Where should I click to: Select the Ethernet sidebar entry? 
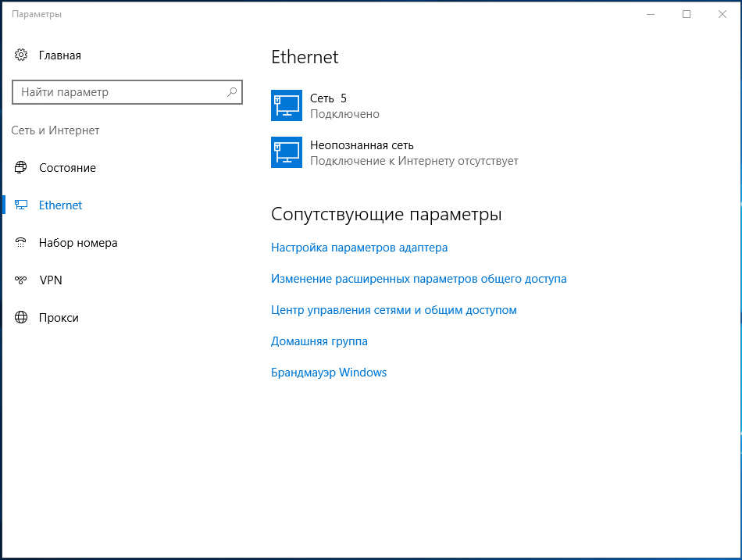(61, 205)
